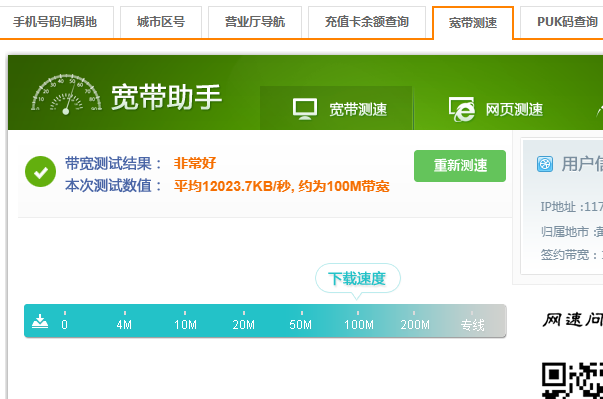Click the 网速问 heading text
The image size is (603, 399).
(573, 320)
